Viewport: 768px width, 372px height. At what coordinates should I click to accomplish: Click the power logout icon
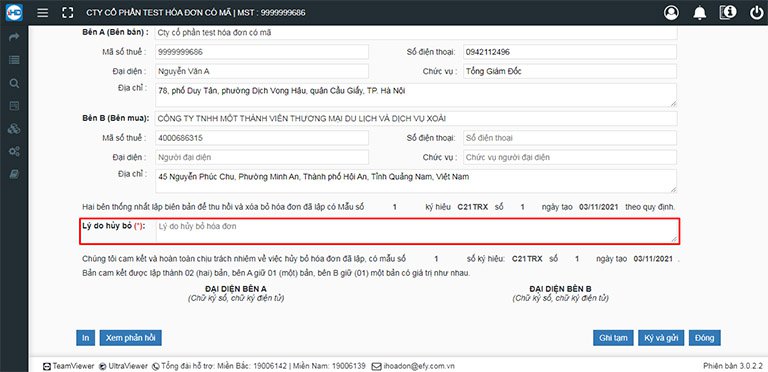click(756, 13)
